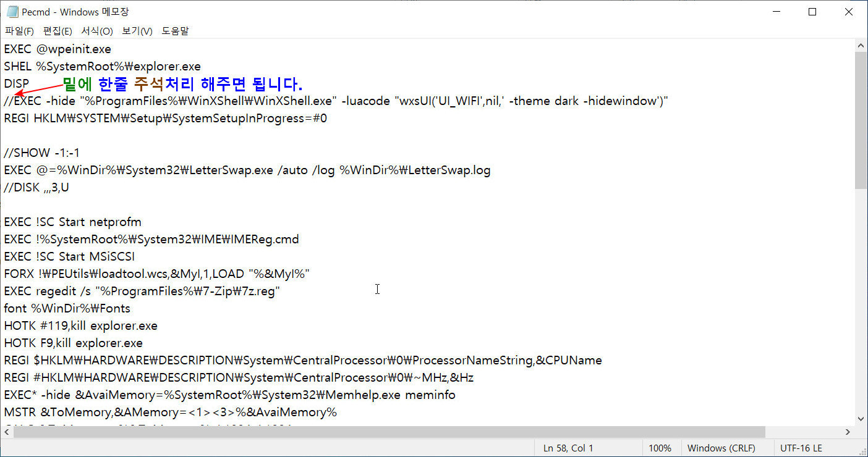Click the horizontal scrollbar left arrow

(7, 432)
